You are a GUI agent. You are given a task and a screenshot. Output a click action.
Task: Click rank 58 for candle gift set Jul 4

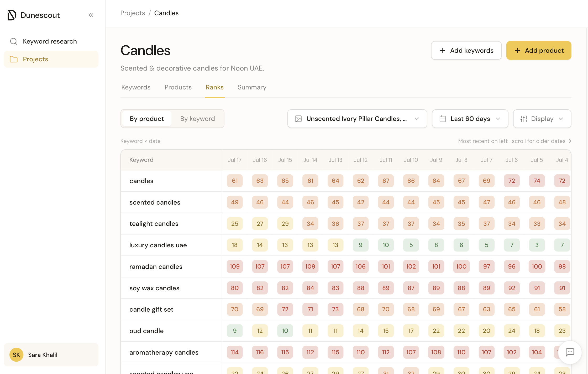562,309
